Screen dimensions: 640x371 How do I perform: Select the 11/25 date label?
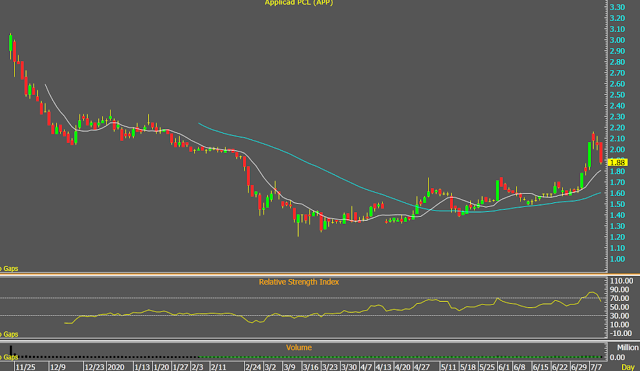point(25,367)
